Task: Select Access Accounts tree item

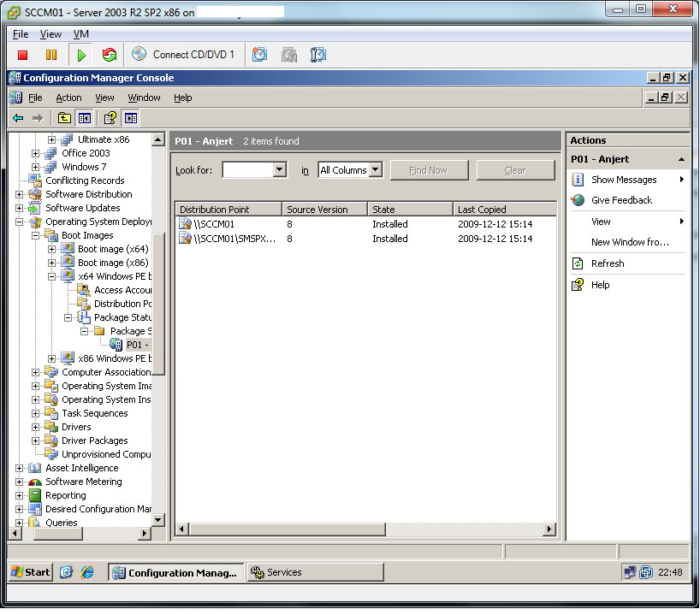Action: pyautogui.click(x=122, y=290)
